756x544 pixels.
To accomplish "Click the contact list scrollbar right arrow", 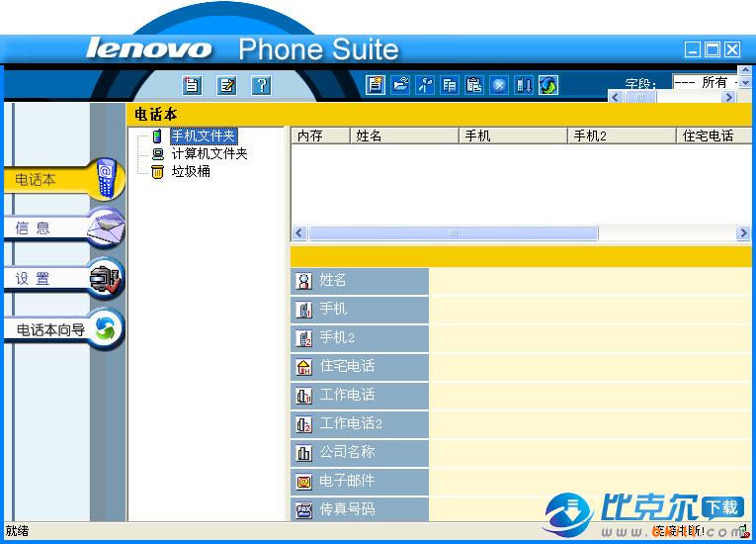I will pyautogui.click(x=743, y=233).
